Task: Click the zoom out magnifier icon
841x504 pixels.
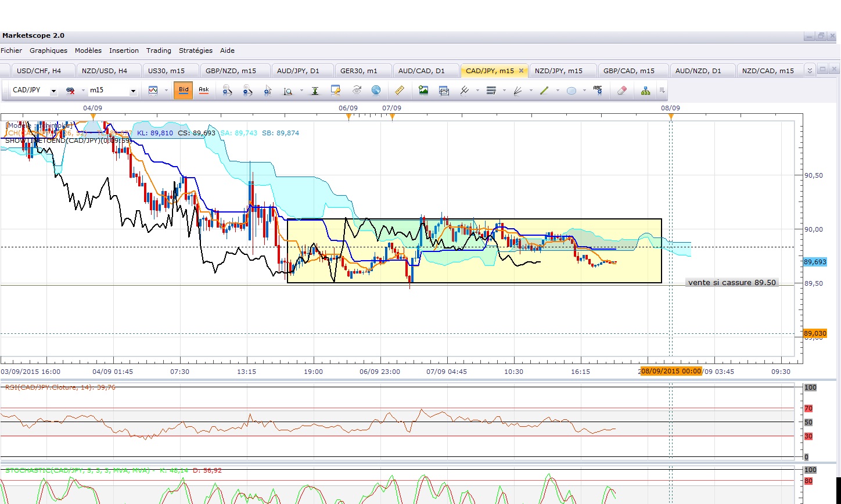Action: 248,91
